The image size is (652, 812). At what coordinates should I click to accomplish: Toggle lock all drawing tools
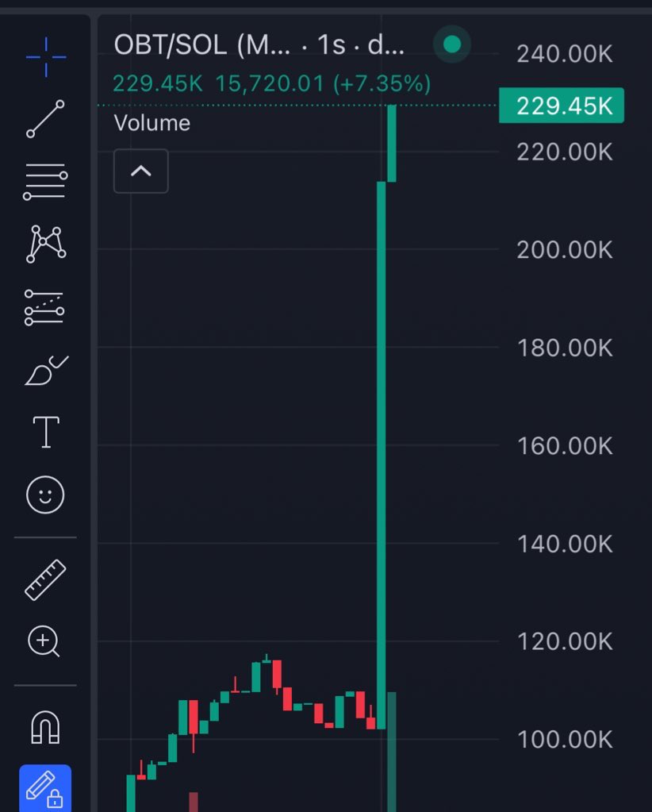click(x=45, y=789)
